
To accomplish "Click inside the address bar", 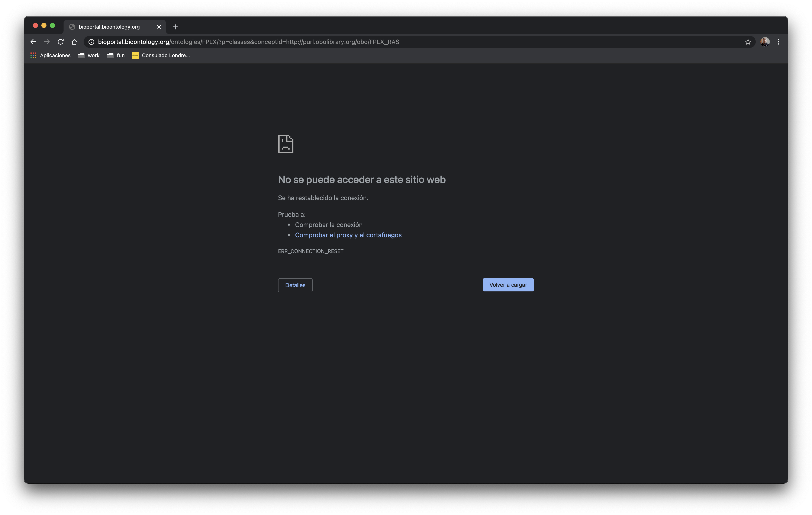I will point(303,42).
